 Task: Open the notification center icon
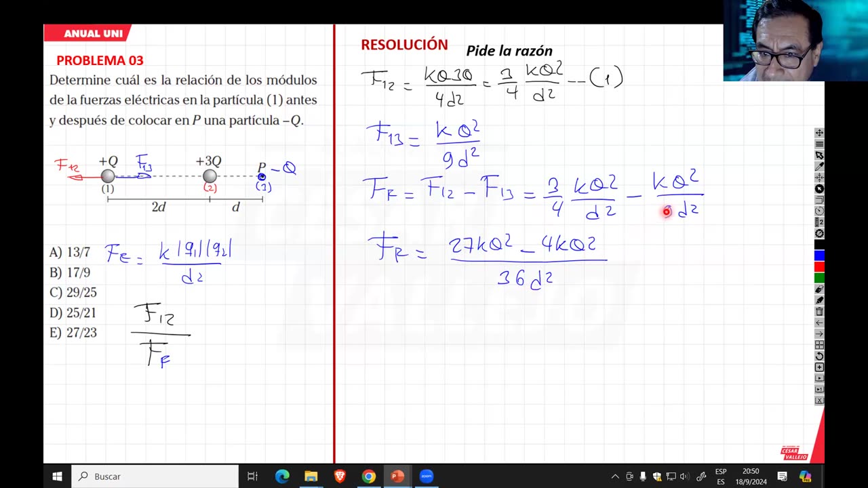pos(782,476)
